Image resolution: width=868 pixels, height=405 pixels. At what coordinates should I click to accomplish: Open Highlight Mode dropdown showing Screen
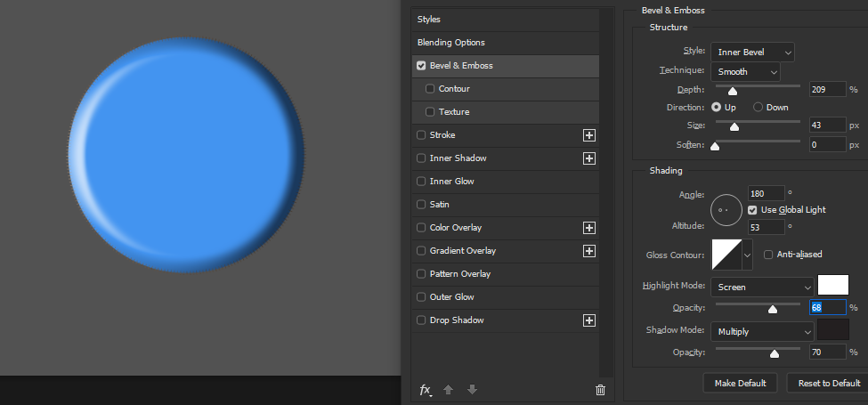coord(762,288)
